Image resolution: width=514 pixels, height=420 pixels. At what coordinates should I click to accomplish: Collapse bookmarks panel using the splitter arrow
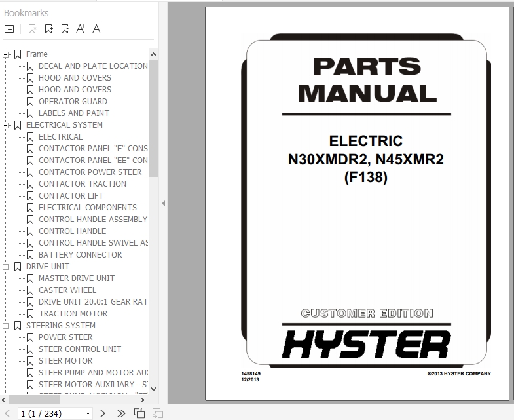pos(163,204)
